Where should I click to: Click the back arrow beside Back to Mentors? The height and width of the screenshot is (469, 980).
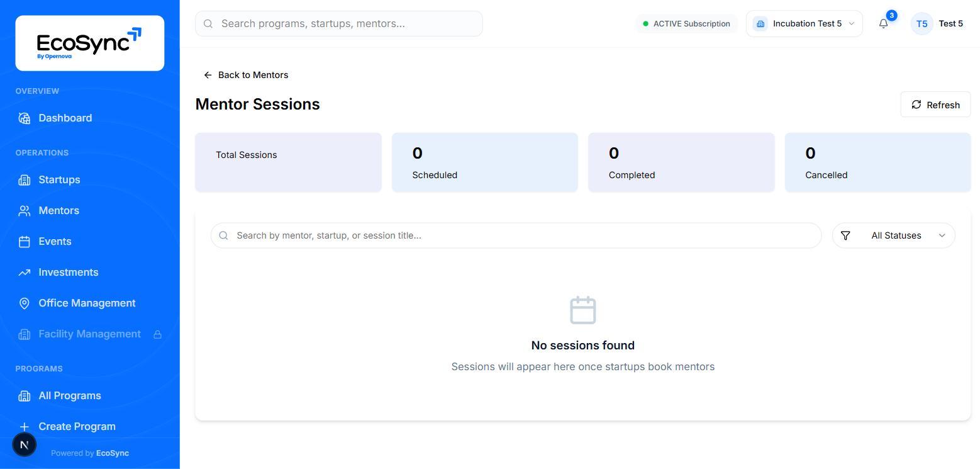pos(208,75)
